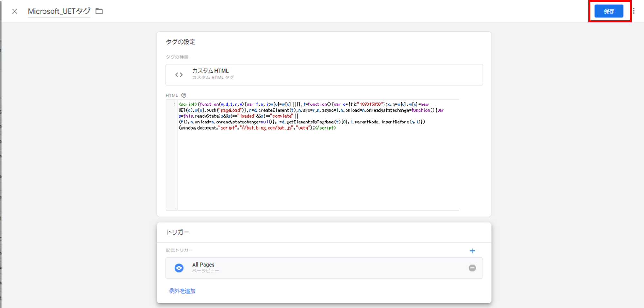Select the カスタム HTML tag type row
This screenshot has height=308, width=644.
pyautogui.click(x=324, y=75)
